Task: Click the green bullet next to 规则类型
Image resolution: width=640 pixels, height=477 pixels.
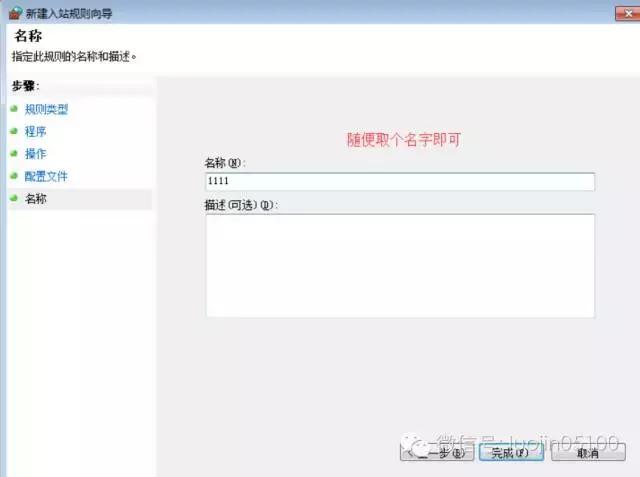Action: (14, 109)
